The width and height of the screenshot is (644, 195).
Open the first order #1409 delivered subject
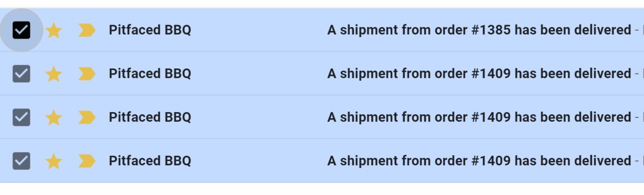click(x=479, y=74)
